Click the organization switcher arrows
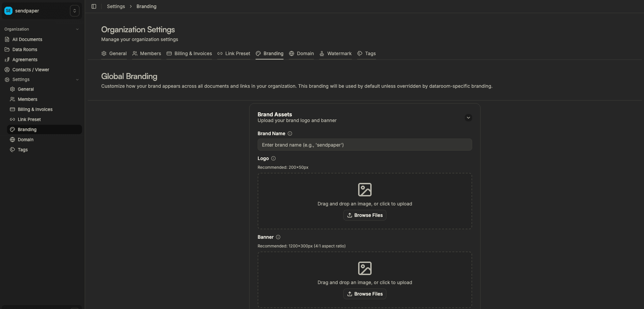Viewport: 644px width, 309px height. click(74, 10)
